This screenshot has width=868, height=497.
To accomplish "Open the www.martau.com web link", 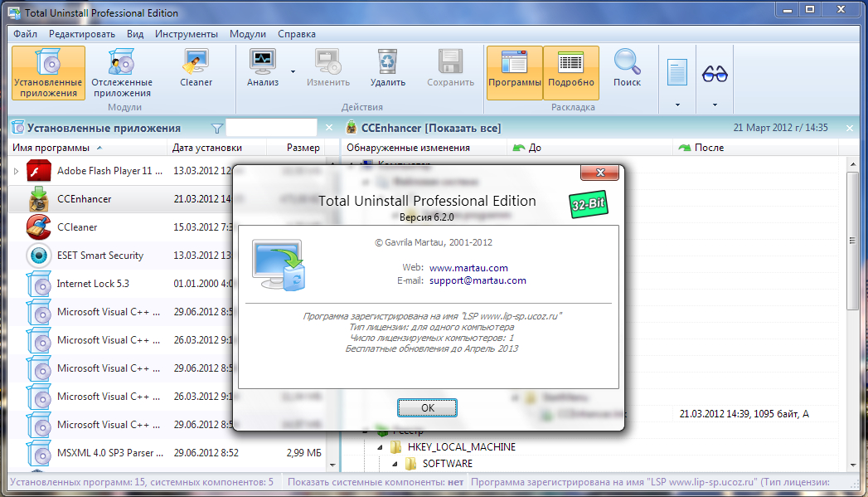I will point(468,268).
